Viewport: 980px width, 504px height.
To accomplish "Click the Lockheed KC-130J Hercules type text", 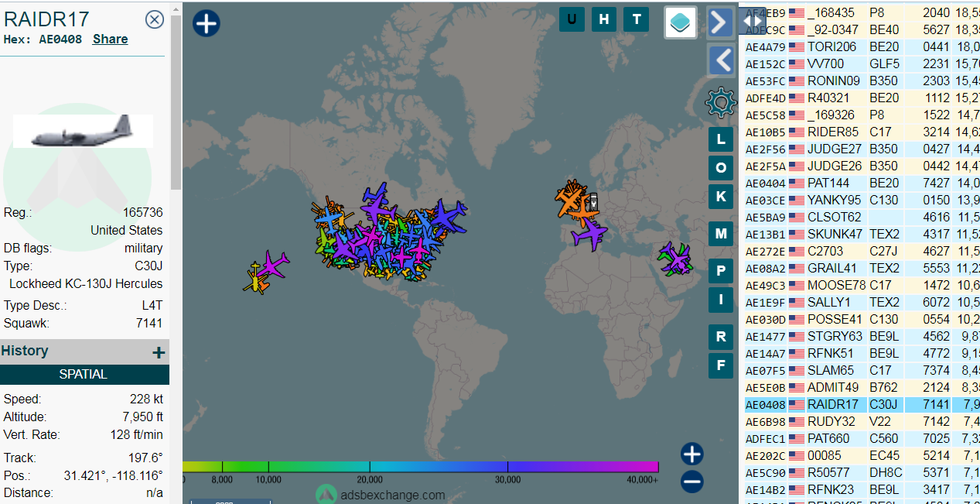I will (86, 283).
